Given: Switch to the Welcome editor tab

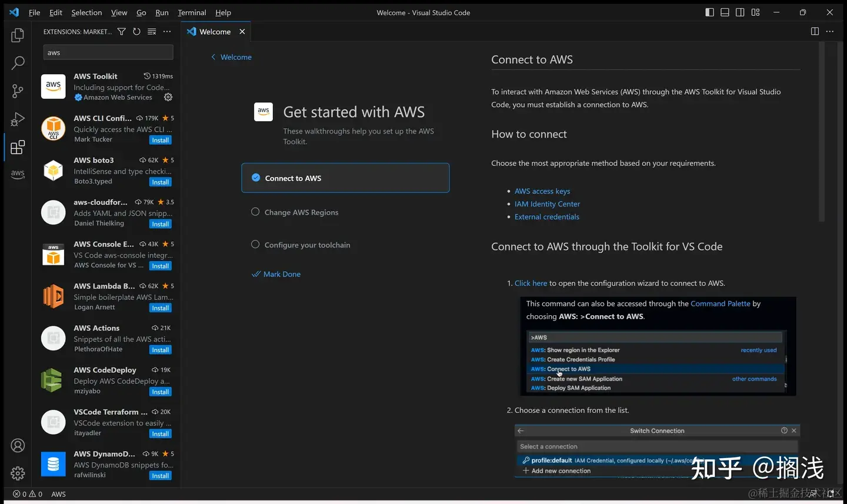Looking at the screenshot, I should 215,32.
